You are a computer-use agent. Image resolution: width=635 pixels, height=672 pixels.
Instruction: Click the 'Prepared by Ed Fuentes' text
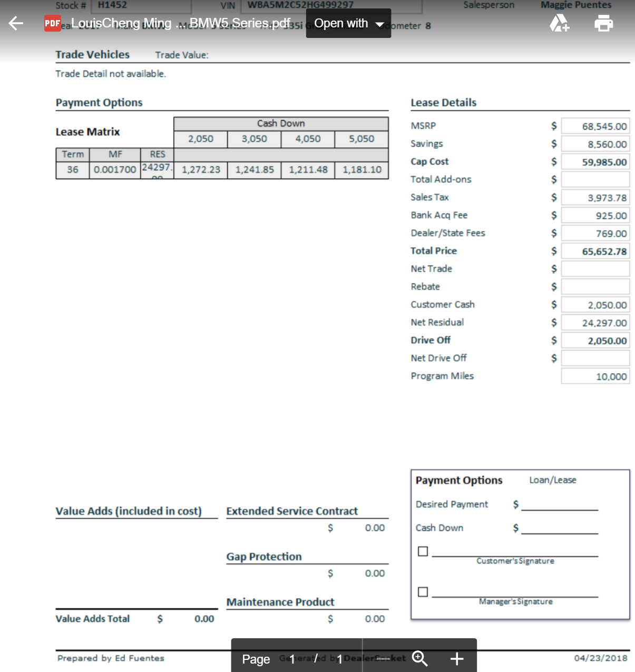click(x=111, y=658)
